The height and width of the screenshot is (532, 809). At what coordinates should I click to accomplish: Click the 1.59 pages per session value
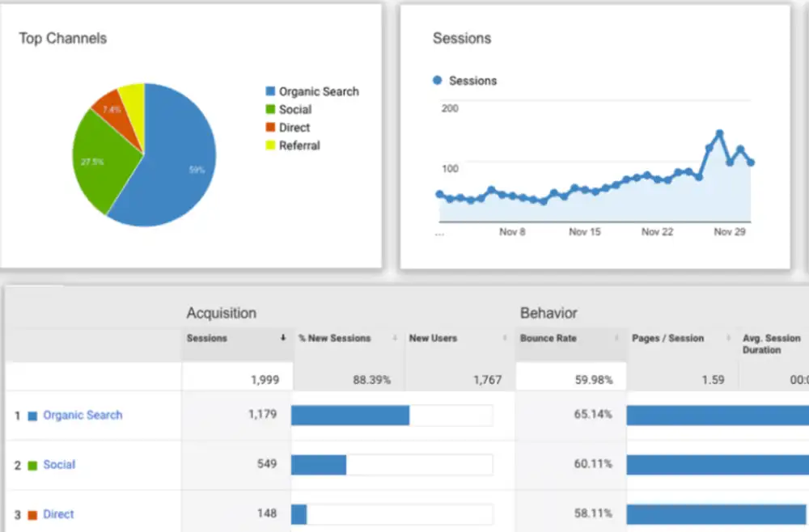[713, 380]
